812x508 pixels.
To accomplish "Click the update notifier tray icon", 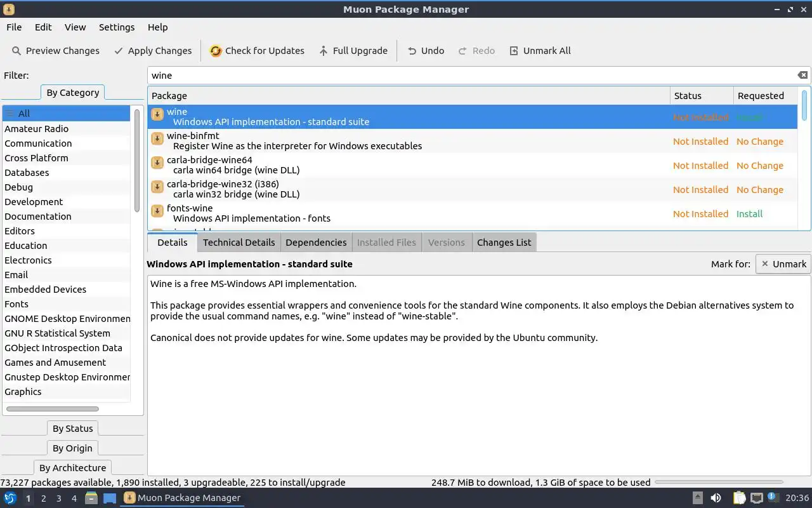I will (773, 497).
